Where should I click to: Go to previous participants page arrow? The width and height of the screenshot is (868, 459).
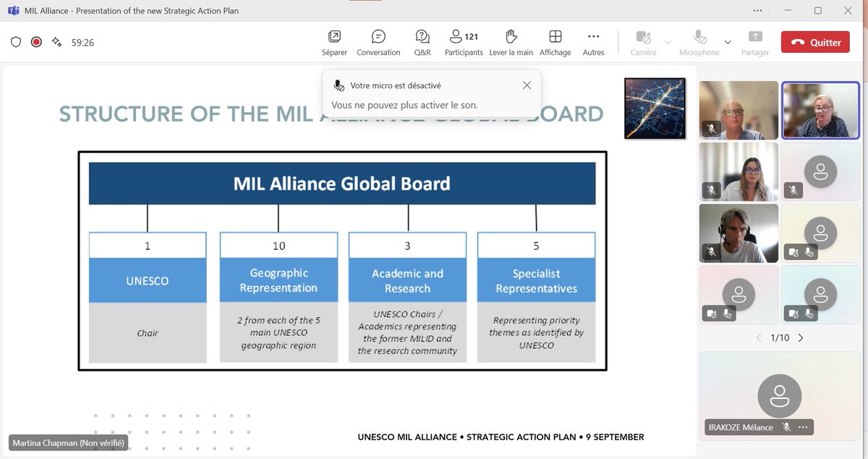pyautogui.click(x=759, y=338)
